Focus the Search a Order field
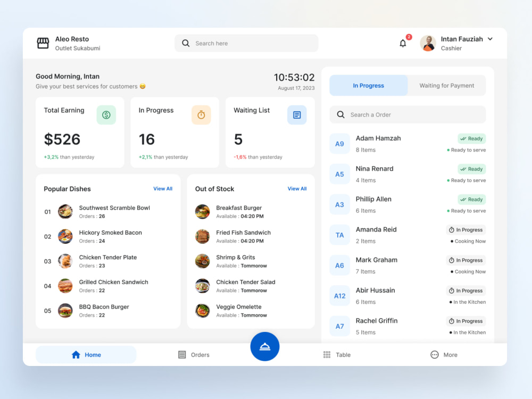This screenshot has width=532, height=399. coord(408,115)
